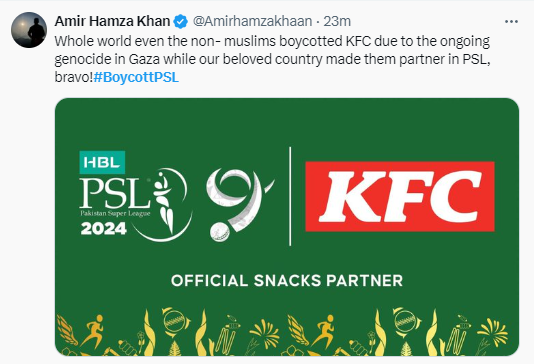Open the #BoycottPSL hashtag
This screenshot has width=534, height=364.
click(x=136, y=77)
